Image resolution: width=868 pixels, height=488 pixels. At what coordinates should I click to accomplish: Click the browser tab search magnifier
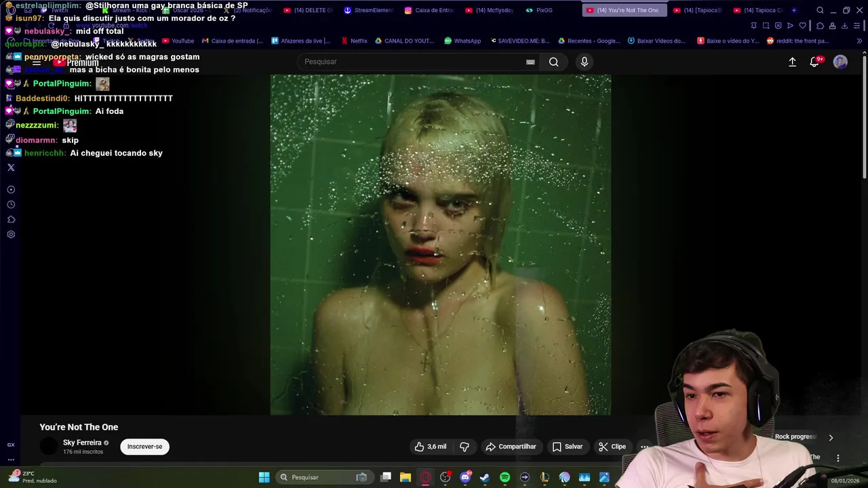coord(820,10)
